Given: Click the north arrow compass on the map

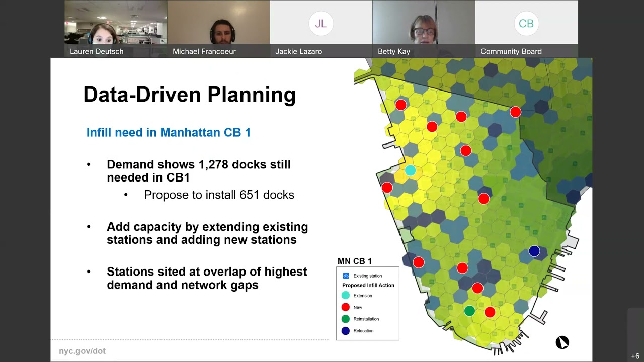Looking at the screenshot, I should (562, 342).
